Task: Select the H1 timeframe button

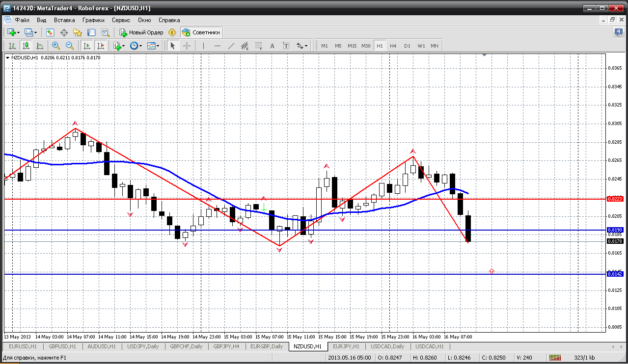Action: pyautogui.click(x=380, y=46)
